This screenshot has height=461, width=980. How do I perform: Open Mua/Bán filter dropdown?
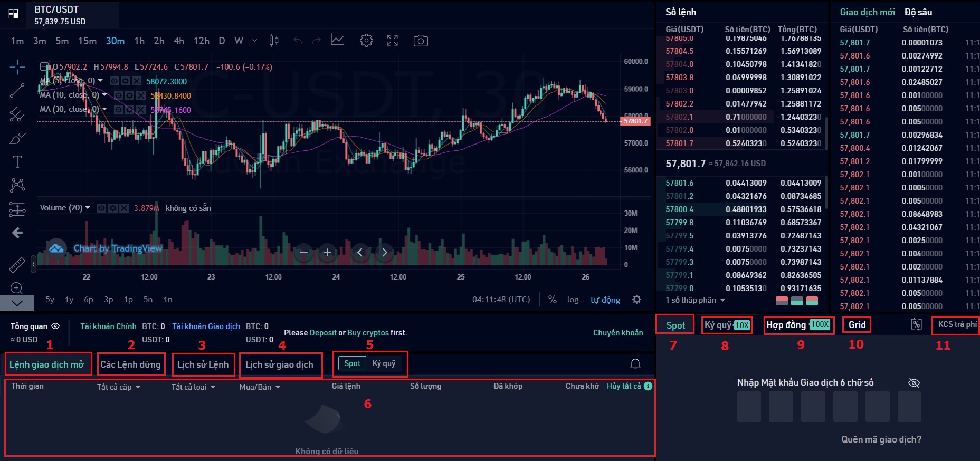click(x=260, y=387)
